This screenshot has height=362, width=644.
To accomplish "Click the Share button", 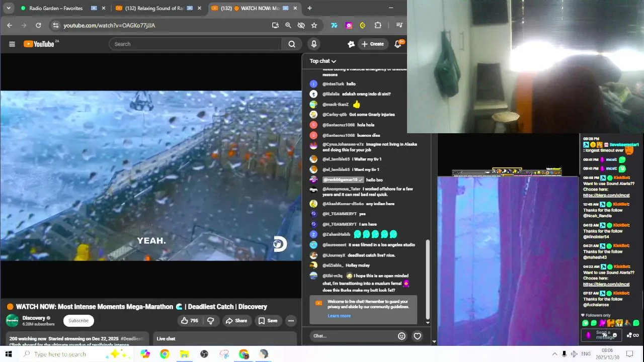I will (x=236, y=321).
